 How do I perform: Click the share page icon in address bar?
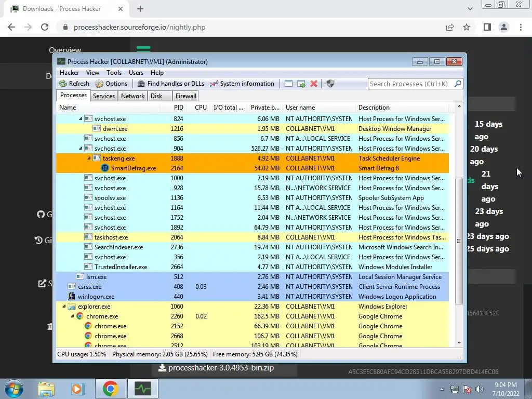pyautogui.click(x=450, y=27)
